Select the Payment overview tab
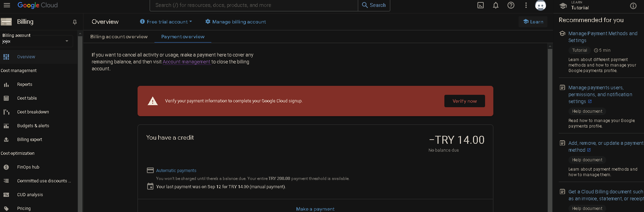Screen dimensions: 644x212 pyautogui.click(x=183, y=37)
